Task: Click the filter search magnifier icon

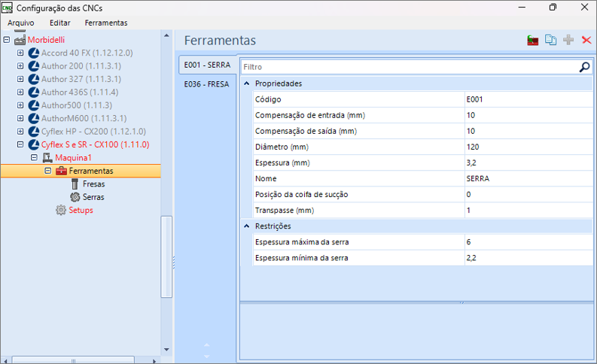Action: (584, 67)
